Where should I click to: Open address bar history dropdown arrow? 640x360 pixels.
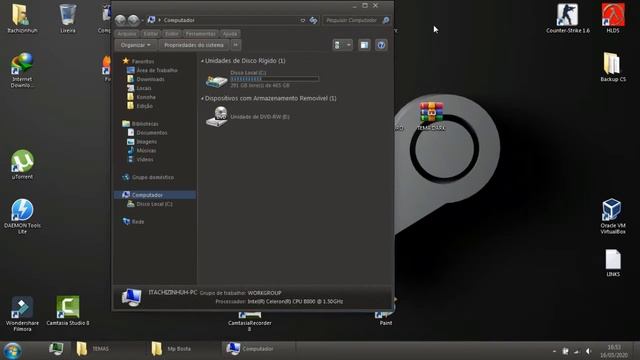pos(302,20)
